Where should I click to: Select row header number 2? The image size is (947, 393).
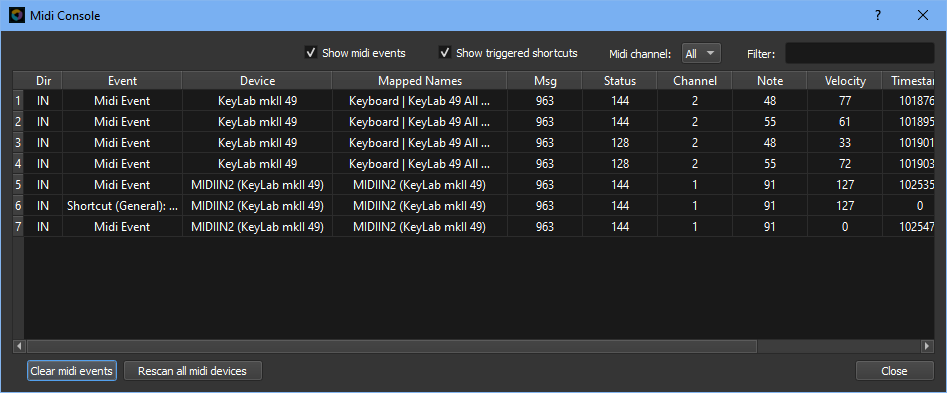point(18,121)
